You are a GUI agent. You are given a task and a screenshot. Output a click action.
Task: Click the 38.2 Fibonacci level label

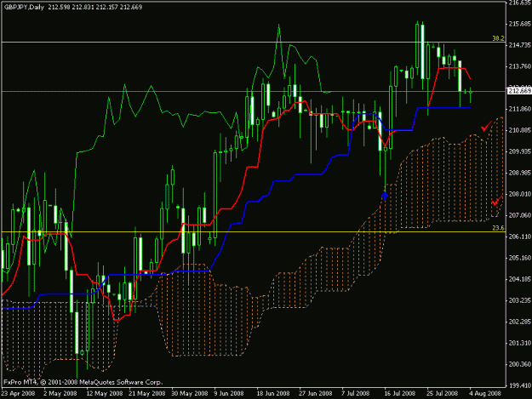point(498,38)
